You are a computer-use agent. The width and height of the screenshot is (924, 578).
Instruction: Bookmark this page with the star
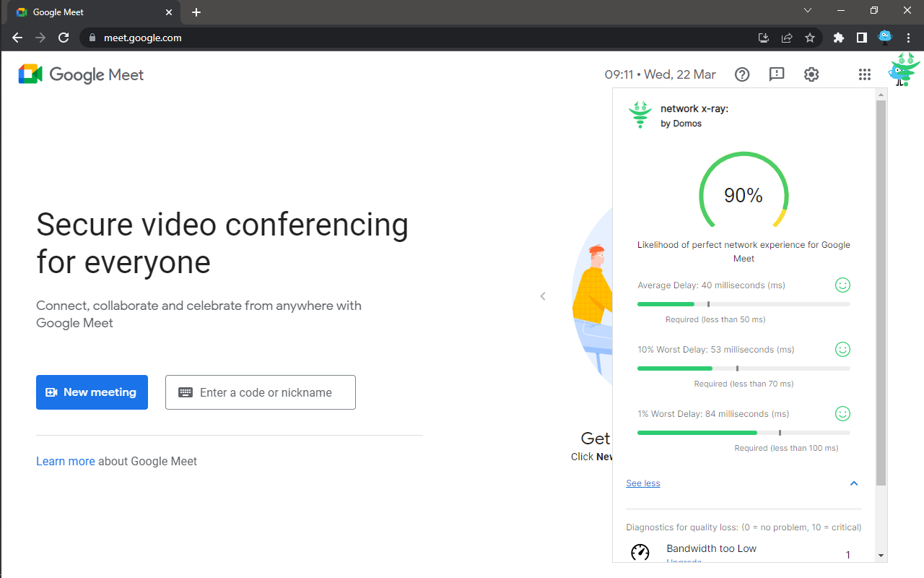[x=810, y=38]
